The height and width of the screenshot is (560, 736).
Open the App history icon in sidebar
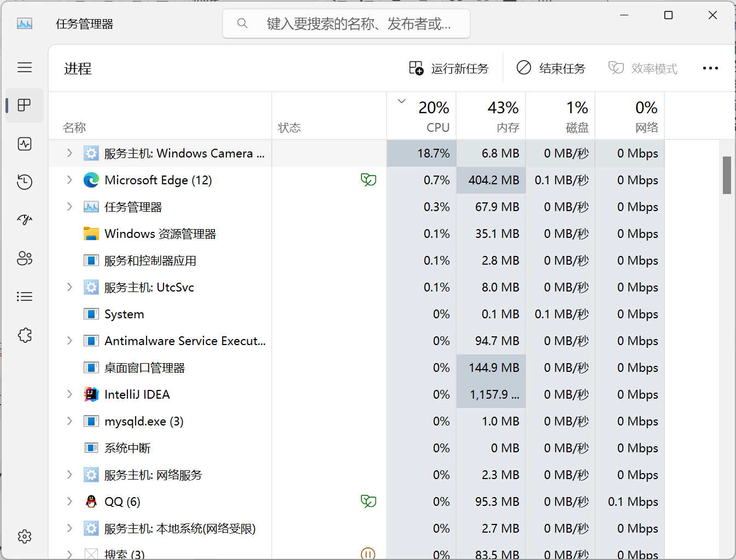[x=25, y=182]
